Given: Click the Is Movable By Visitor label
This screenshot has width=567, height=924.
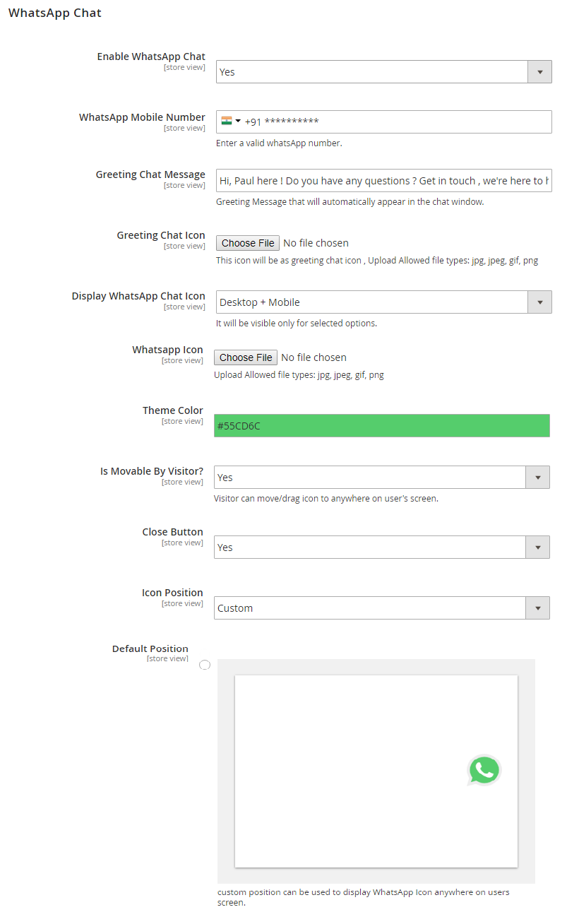Looking at the screenshot, I should pos(151,471).
